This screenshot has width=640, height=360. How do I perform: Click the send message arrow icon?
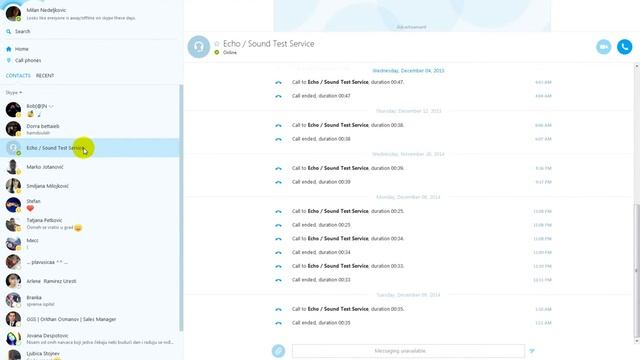[532, 351]
